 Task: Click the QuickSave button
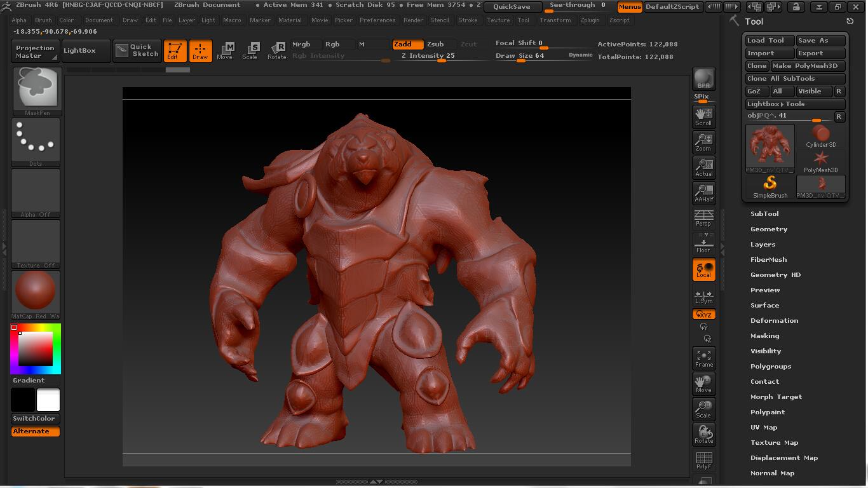click(x=512, y=7)
